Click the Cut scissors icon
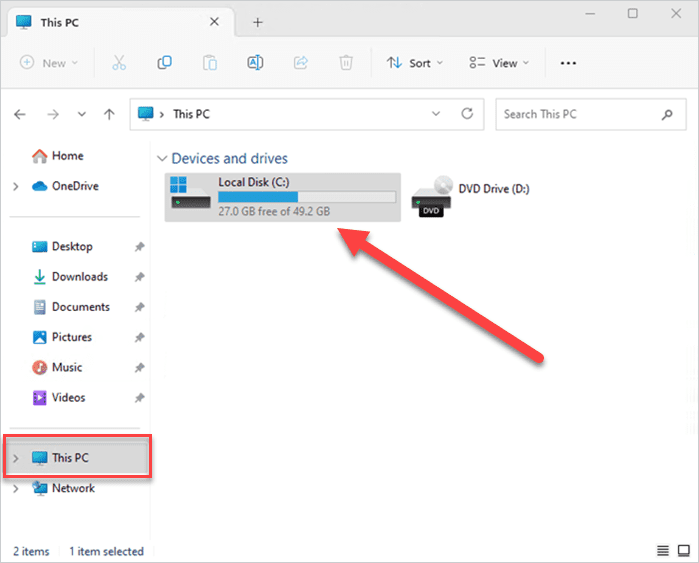The image size is (699, 563). pyautogui.click(x=119, y=63)
